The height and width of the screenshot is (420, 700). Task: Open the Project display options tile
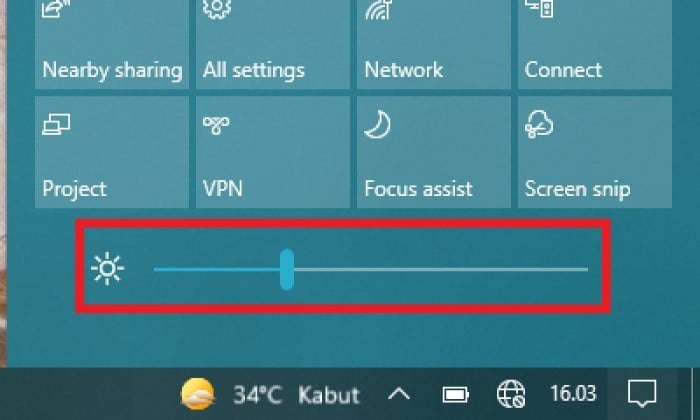[112, 152]
